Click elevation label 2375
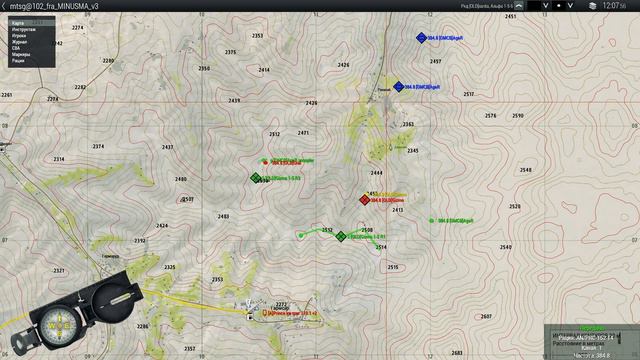This screenshot has width=640, height=360. pos(230,52)
